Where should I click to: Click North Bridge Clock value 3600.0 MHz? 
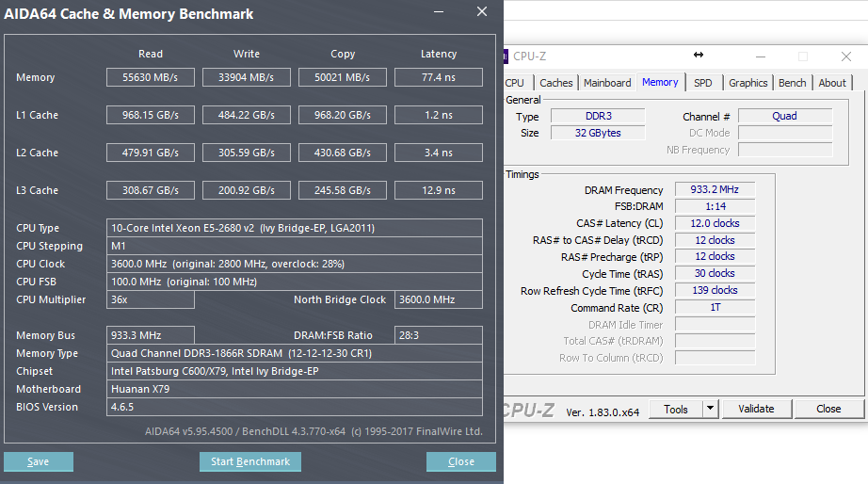click(x=439, y=299)
